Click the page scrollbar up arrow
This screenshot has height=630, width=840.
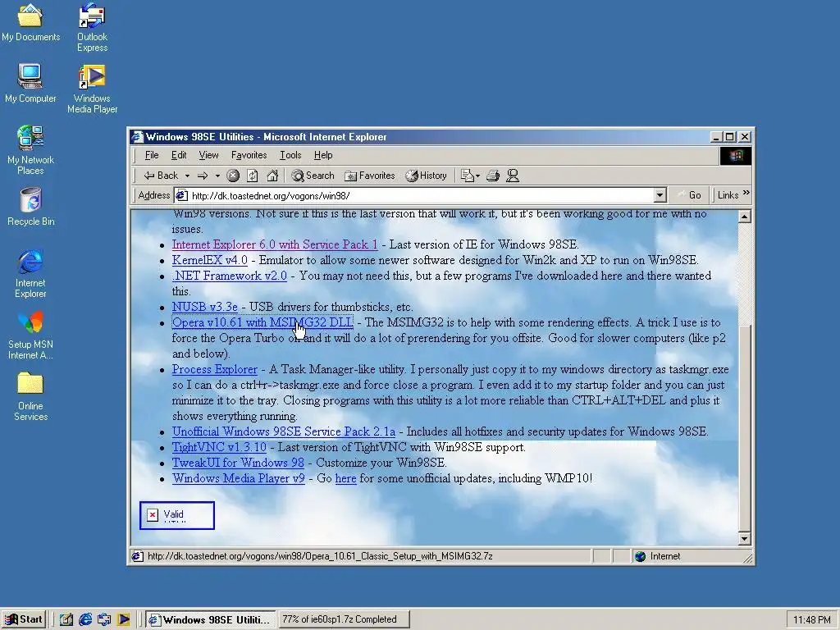[743, 217]
